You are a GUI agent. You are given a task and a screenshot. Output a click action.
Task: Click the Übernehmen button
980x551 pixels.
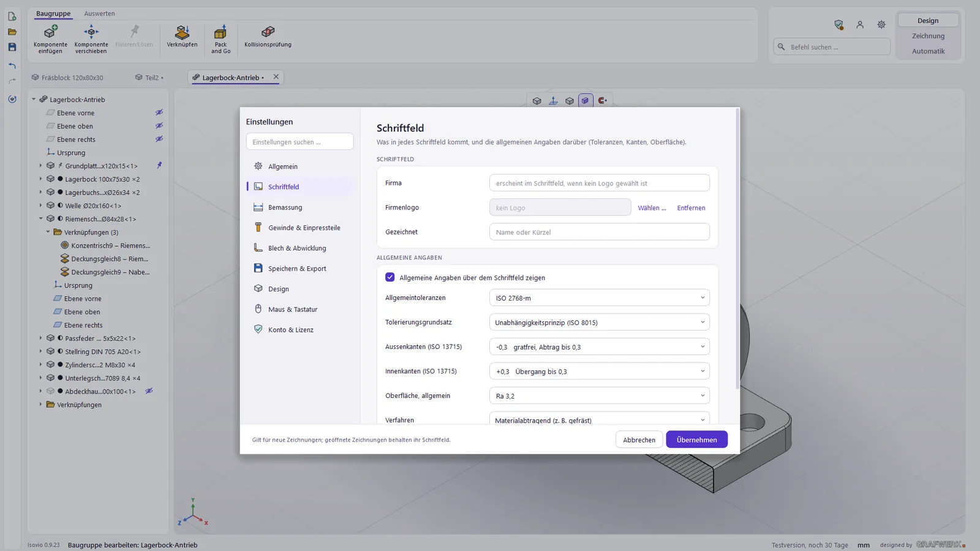pyautogui.click(x=696, y=440)
